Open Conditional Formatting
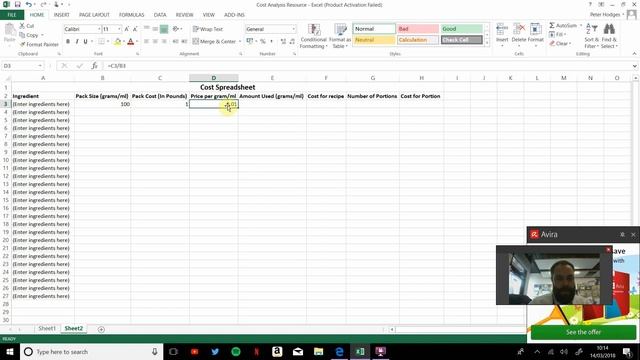The image size is (640, 360). [x=313, y=36]
